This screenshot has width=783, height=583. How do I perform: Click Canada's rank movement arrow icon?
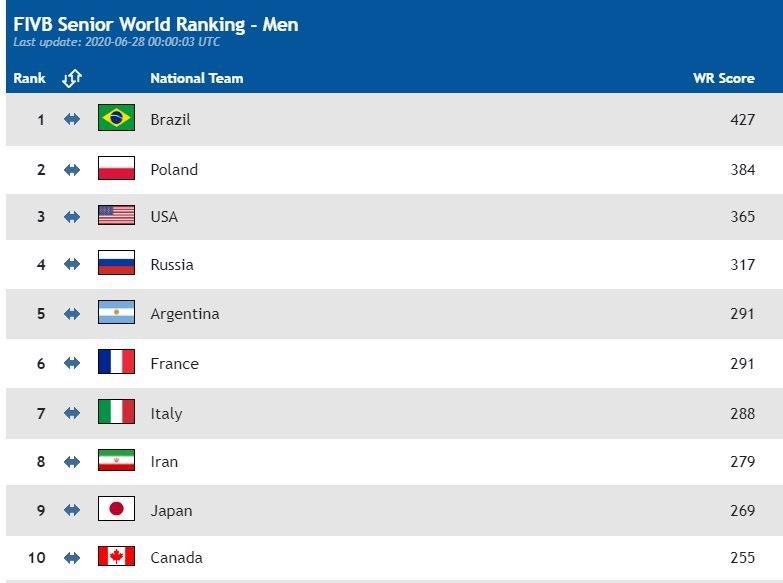tap(72, 557)
